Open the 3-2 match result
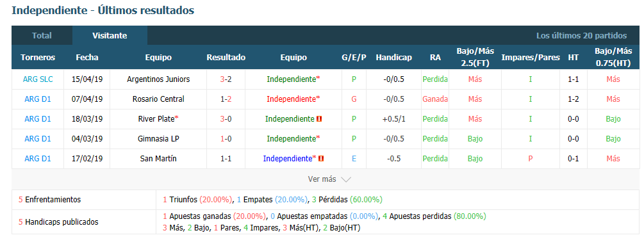Screen dimensions: 644x242 [x=226, y=79]
